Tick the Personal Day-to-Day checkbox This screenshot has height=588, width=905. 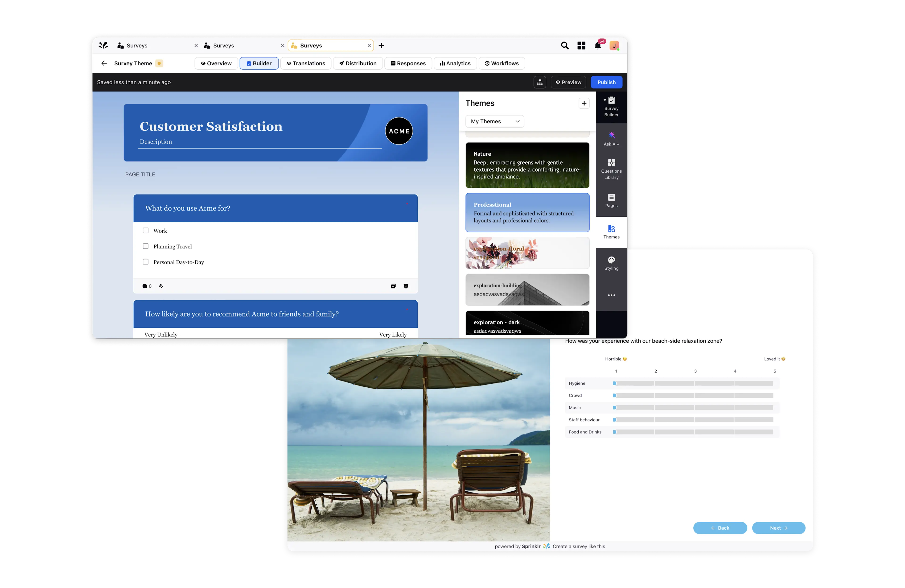pyautogui.click(x=146, y=262)
